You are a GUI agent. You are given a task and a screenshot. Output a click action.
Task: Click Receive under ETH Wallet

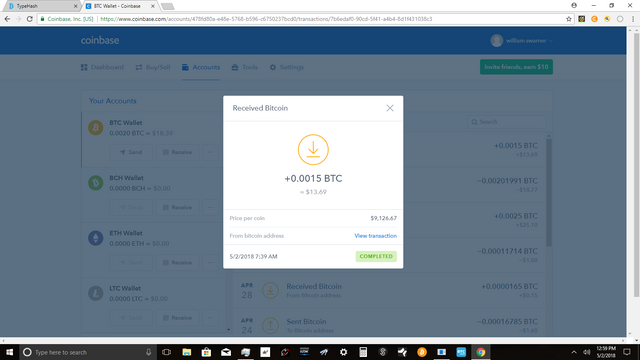178,262
